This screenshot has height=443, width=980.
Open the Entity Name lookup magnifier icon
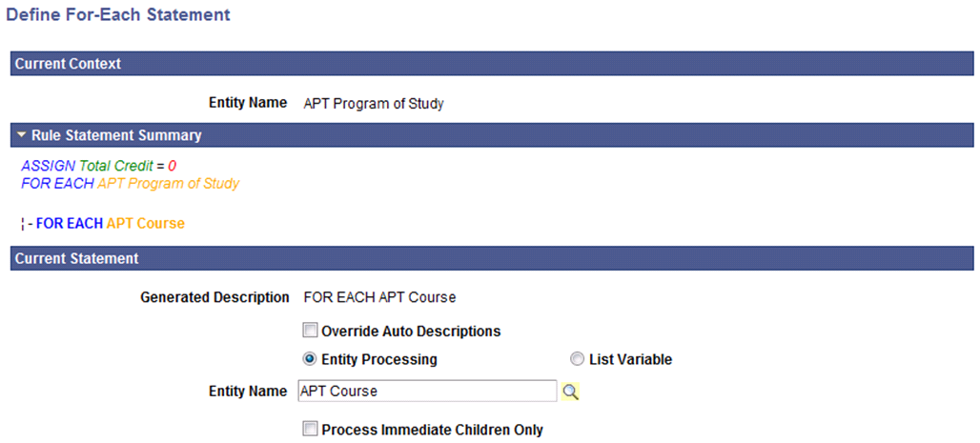pyautogui.click(x=571, y=392)
